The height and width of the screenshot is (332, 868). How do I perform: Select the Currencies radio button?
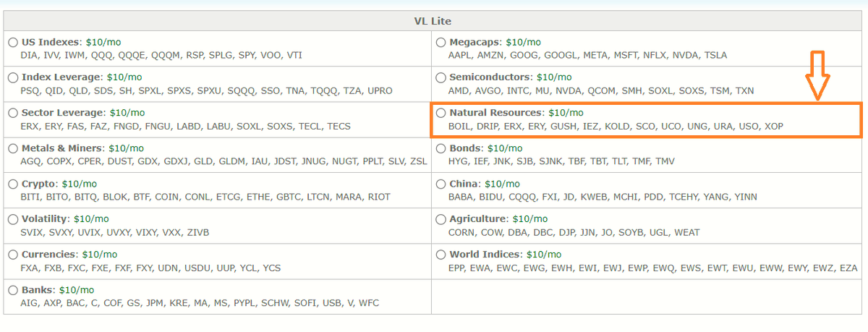click(x=13, y=255)
